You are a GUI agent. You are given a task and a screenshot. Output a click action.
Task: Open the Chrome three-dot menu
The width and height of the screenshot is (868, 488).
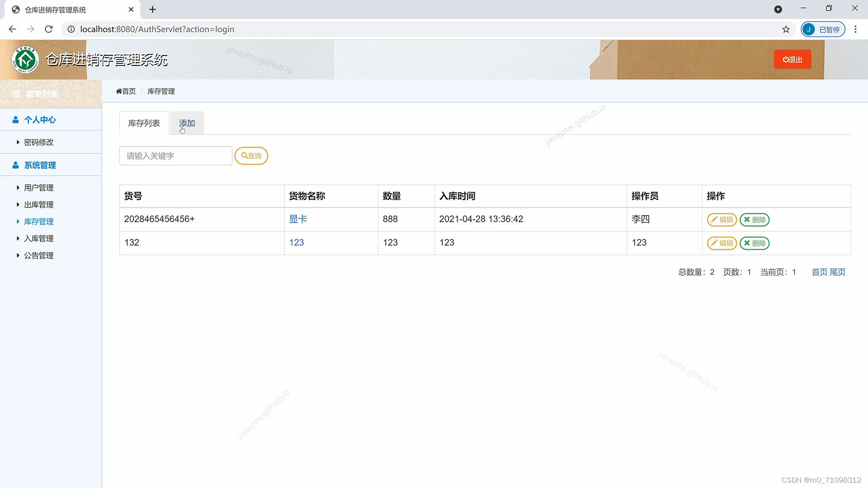coord(855,29)
